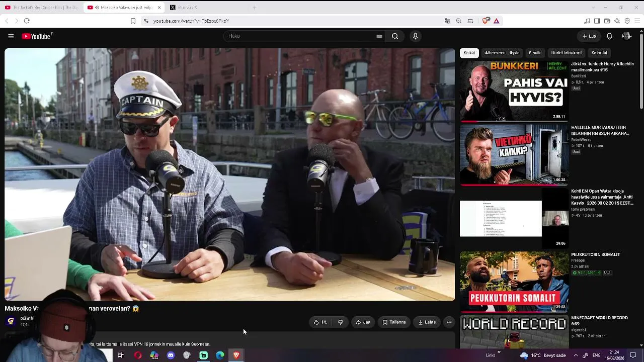Open Opera from the taskbar
Image resolution: width=644 pixels, height=362 pixels.
point(137,355)
